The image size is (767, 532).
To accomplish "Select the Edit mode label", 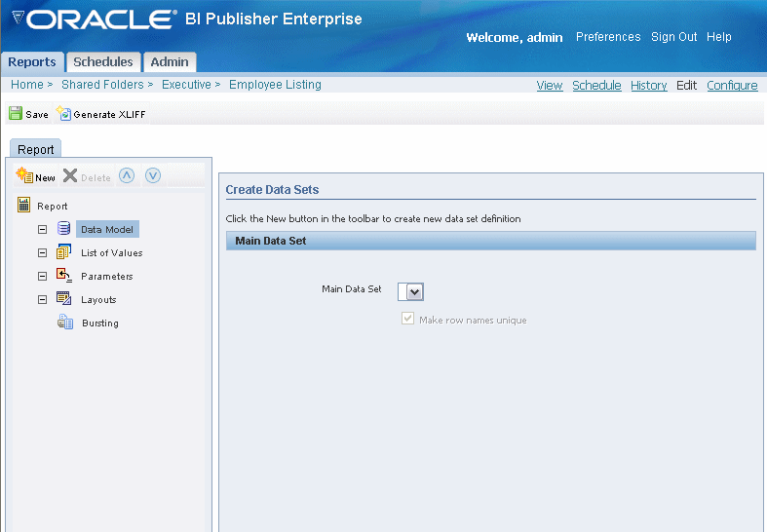I will coord(687,86).
